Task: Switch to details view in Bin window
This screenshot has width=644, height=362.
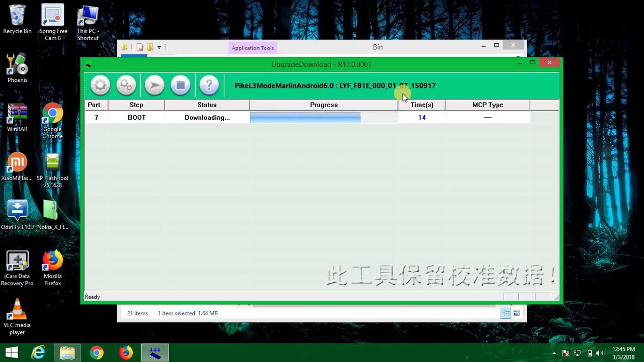Action: (506, 313)
